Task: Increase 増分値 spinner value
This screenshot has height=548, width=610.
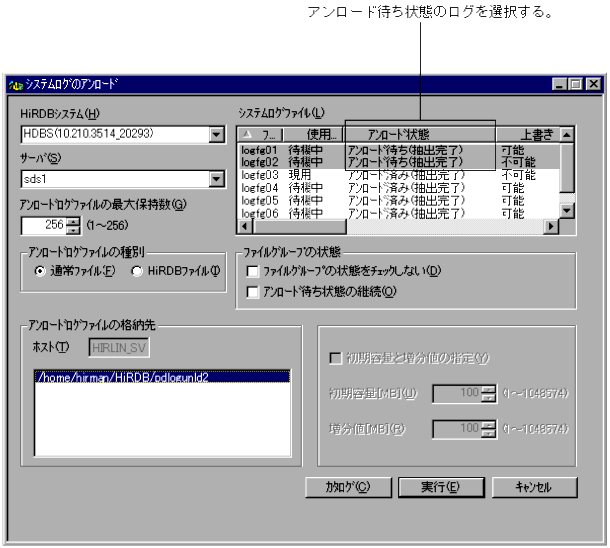Action: (x=488, y=425)
